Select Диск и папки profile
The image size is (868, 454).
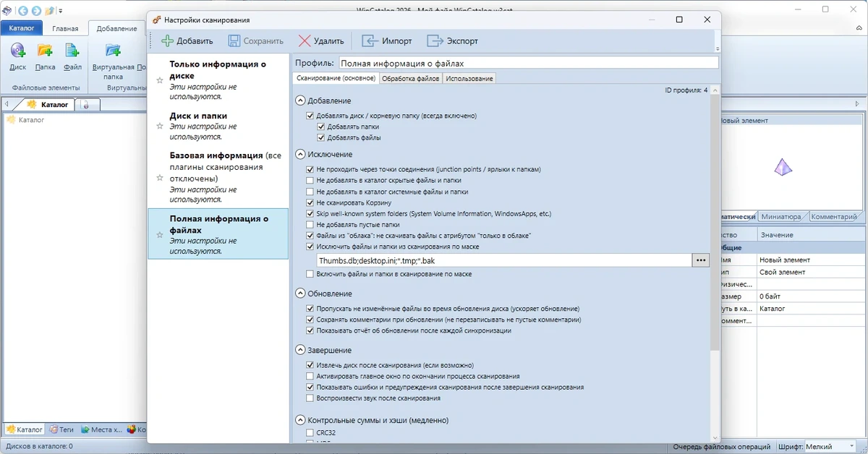point(218,126)
